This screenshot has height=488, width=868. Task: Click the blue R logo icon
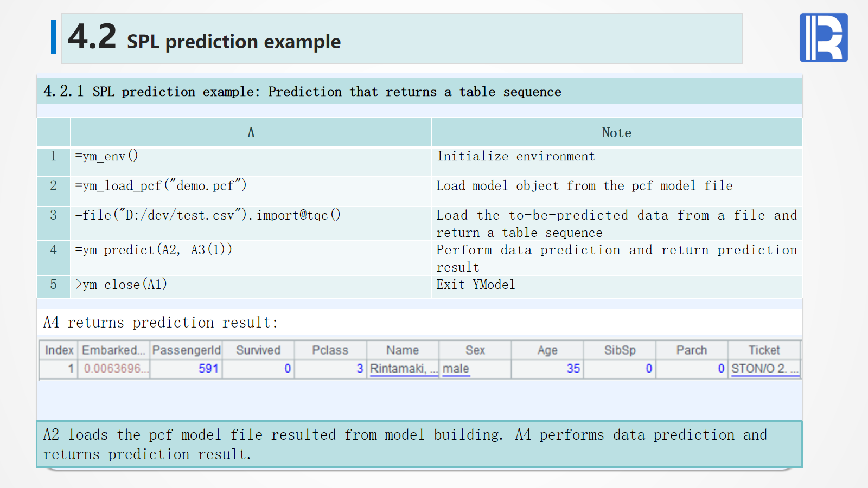823,37
